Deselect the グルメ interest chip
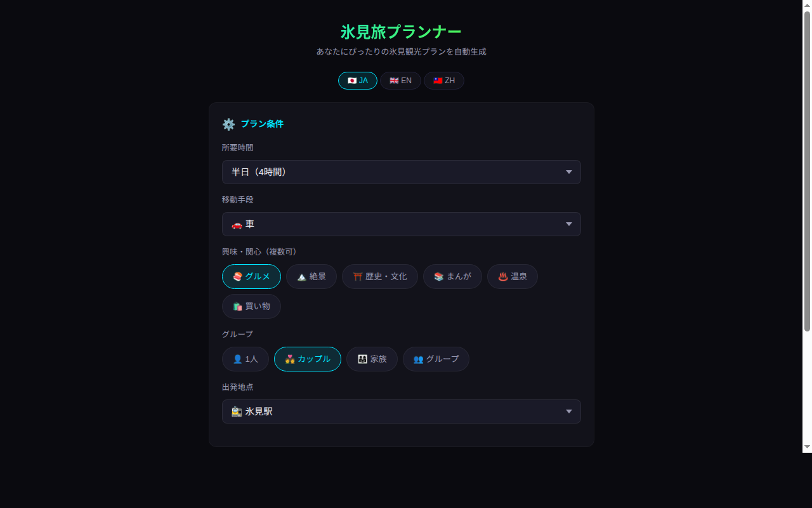812x508 pixels. pos(251,276)
